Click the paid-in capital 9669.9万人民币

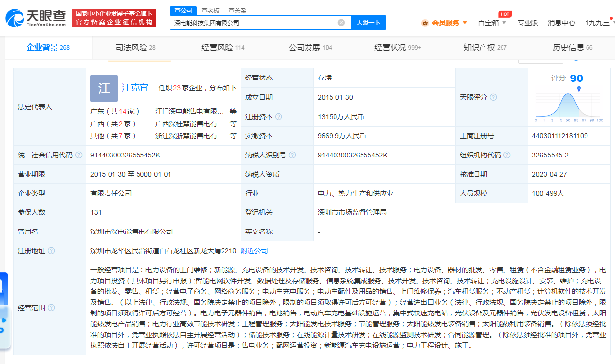342,136
